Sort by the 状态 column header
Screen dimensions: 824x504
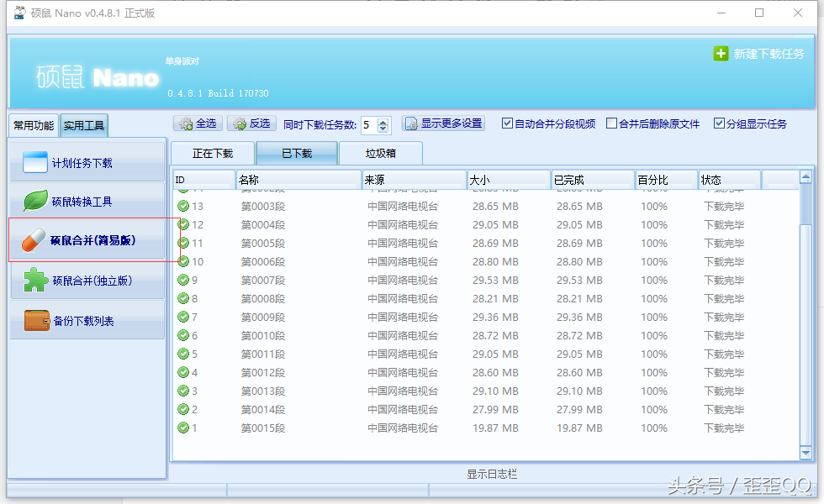[730, 180]
